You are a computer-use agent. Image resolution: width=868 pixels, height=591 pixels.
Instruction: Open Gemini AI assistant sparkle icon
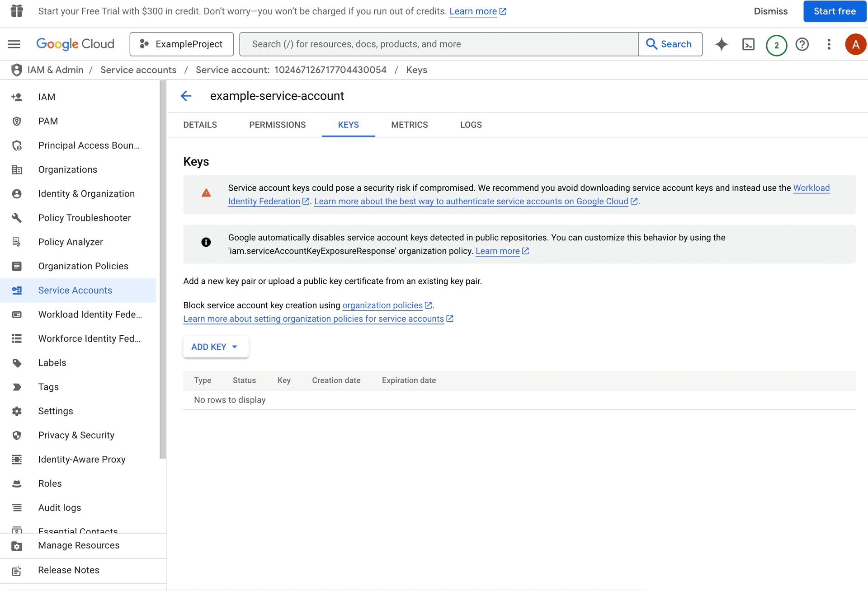(722, 44)
